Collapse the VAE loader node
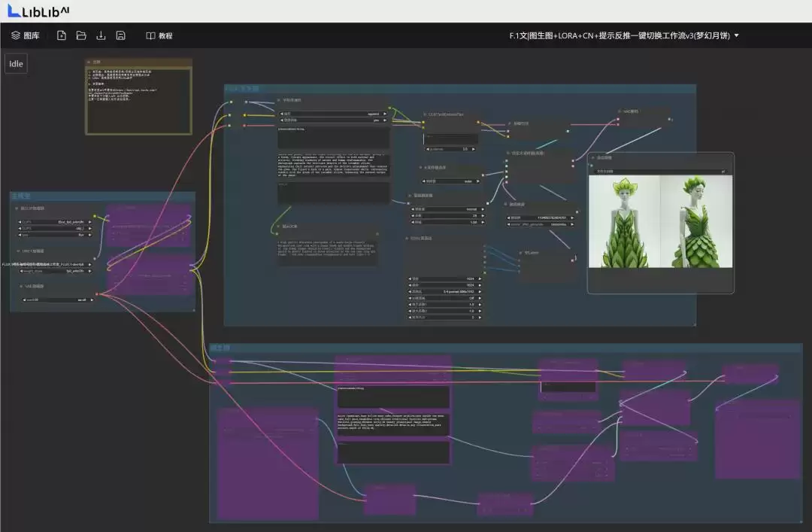 [21, 286]
